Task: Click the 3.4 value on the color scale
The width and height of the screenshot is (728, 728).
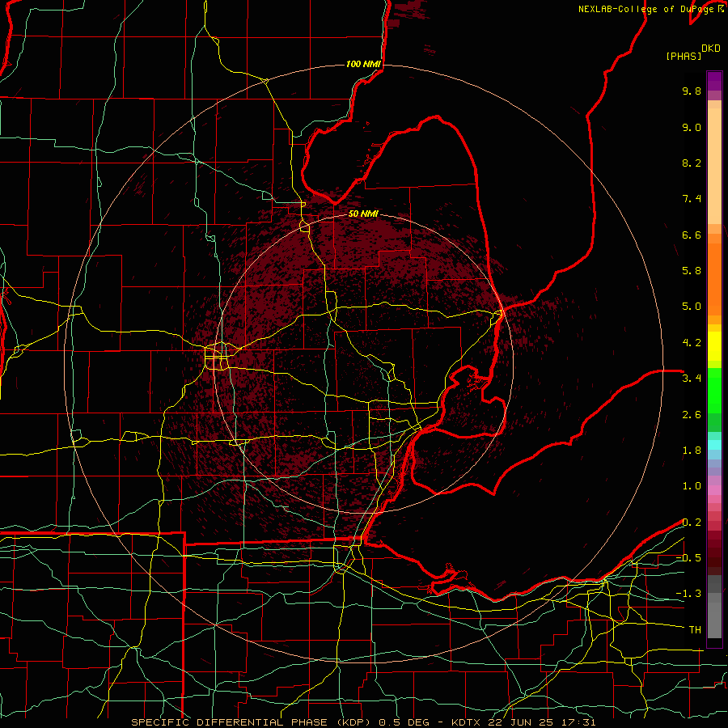Action: [692, 379]
